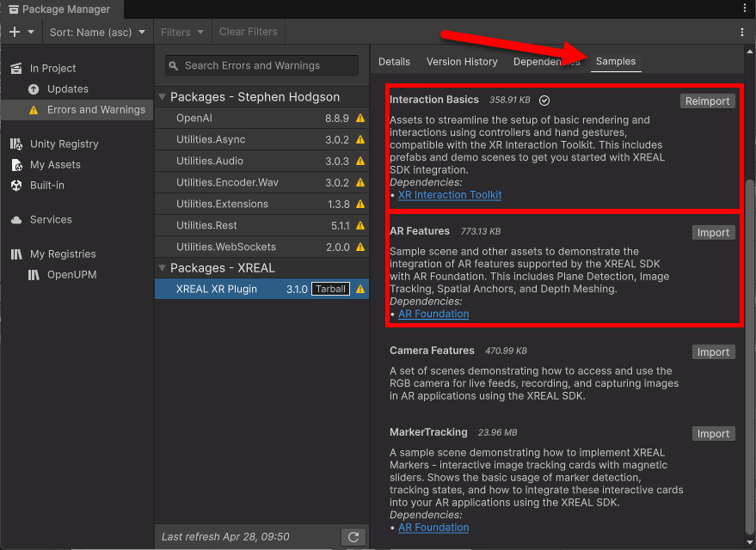Click the Utilities.WebSockets warning icon

coord(360,247)
